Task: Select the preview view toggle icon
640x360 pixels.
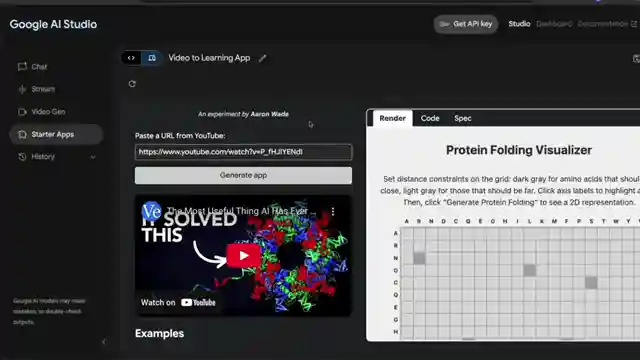Action: [152, 58]
